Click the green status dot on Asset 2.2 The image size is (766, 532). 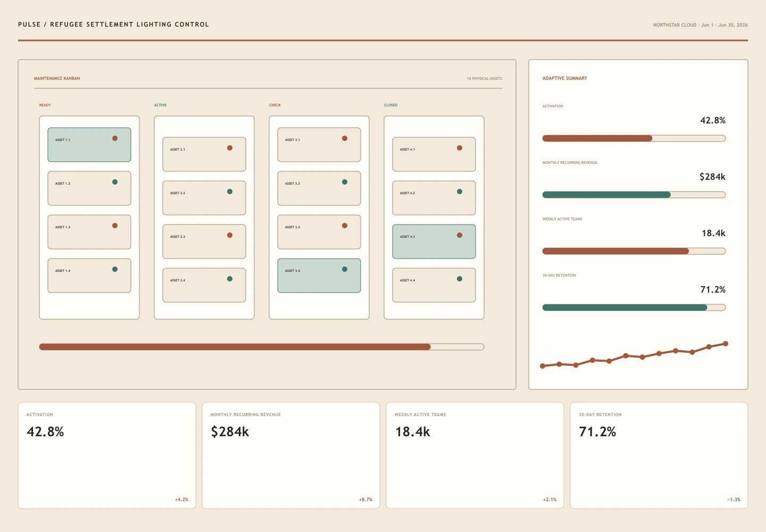pyautogui.click(x=230, y=192)
